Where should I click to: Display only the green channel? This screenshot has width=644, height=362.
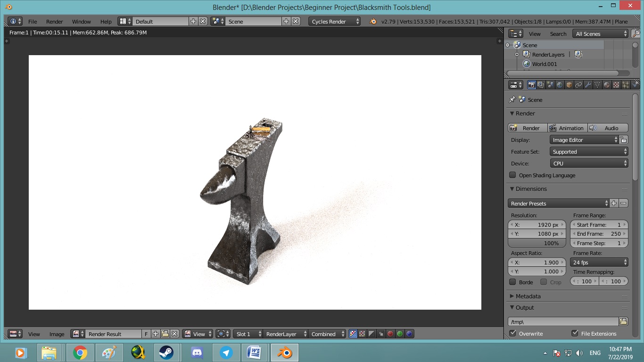(400, 334)
